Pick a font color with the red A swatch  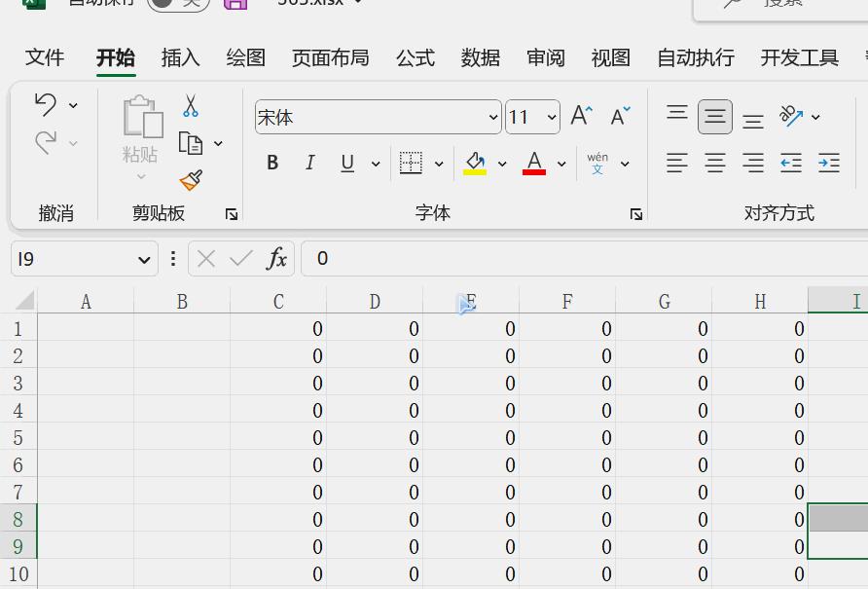(x=533, y=163)
